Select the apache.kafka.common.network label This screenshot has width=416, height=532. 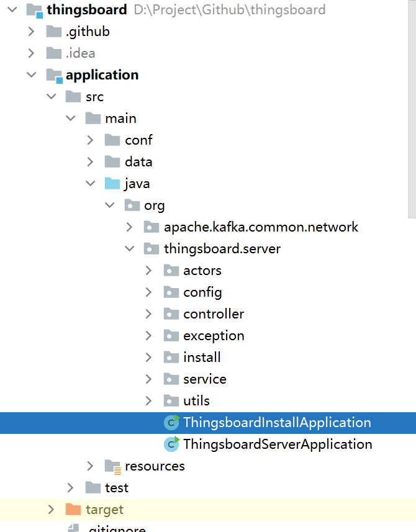click(261, 227)
